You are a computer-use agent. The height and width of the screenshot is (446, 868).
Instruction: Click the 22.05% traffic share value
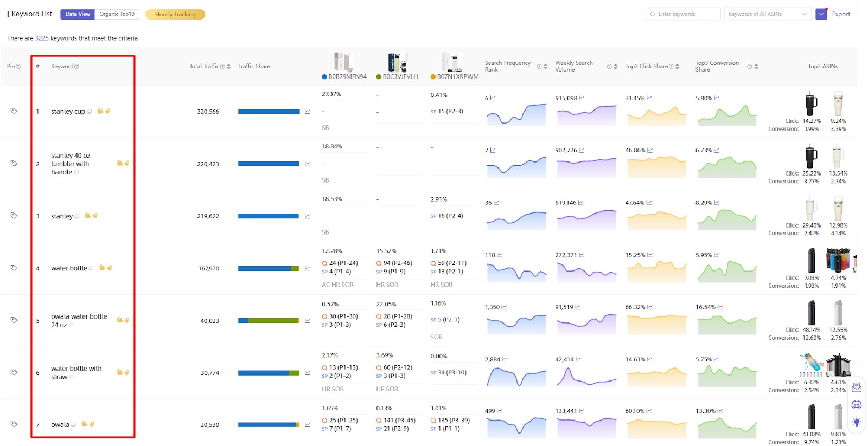point(386,304)
